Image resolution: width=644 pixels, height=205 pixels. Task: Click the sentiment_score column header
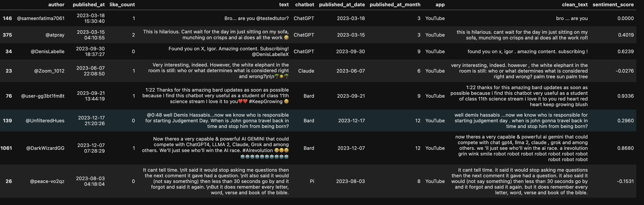[x=613, y=4]
